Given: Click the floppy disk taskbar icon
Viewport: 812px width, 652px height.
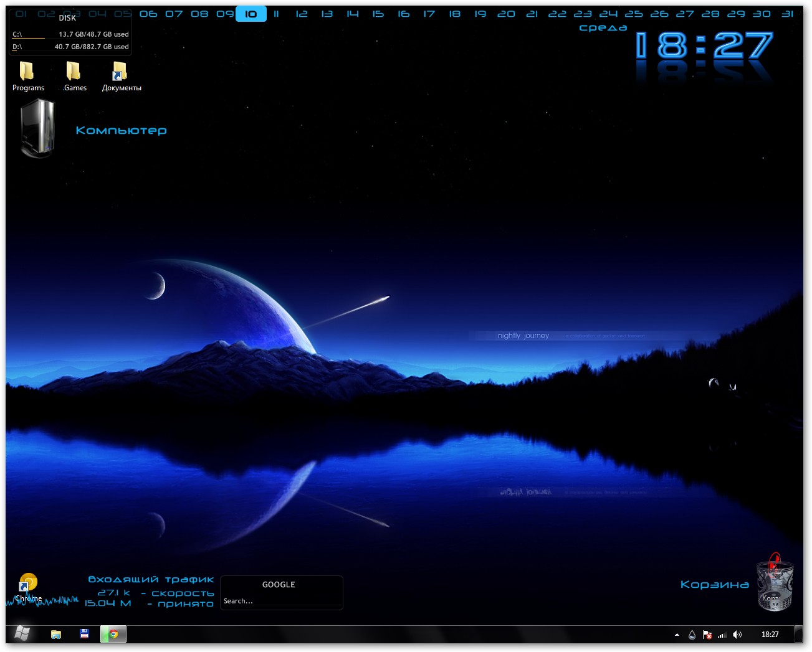Looking at the screenshot, I should 84,634.
